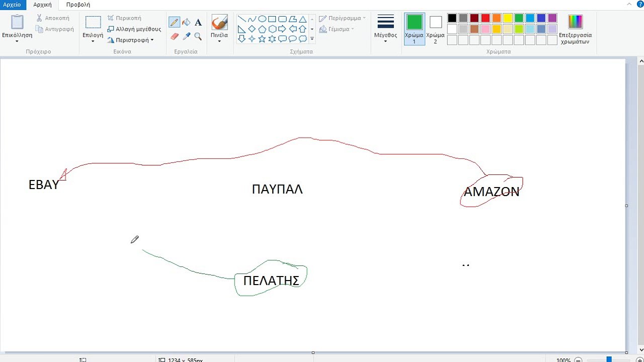Screen dimensions: 644x362
Task: Choose the Cloud callout shape
Action: pyautogui.click(x=302, y=39)
